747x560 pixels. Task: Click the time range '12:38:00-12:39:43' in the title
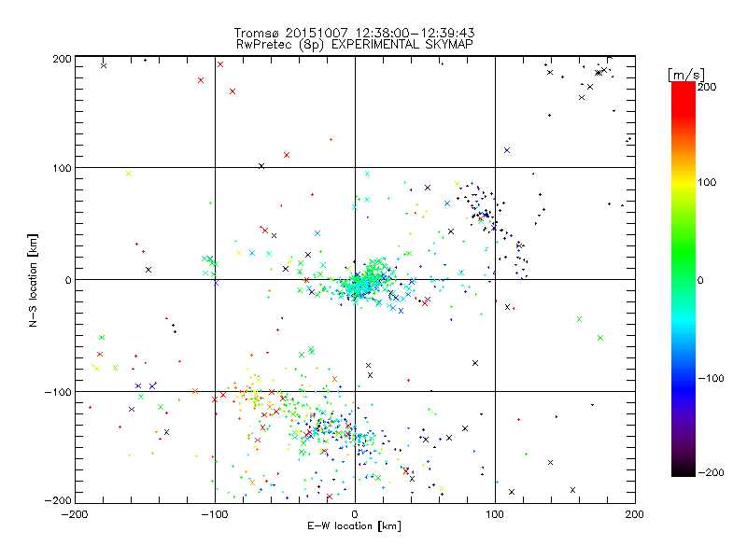coord(415,33)
